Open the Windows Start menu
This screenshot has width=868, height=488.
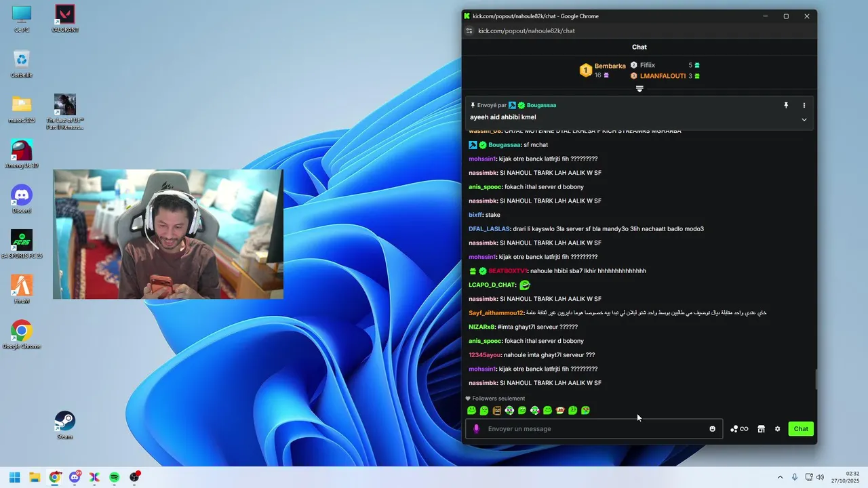tap(14, 477)
